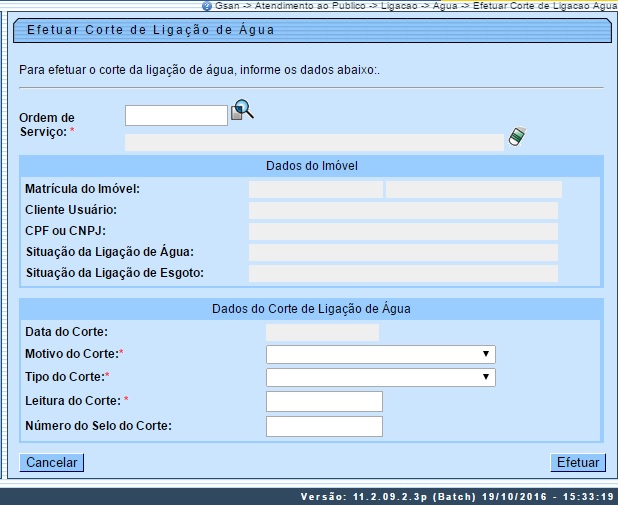Click the second Matrícula do Imóvel field
The image size is (618, 505).
473,189
